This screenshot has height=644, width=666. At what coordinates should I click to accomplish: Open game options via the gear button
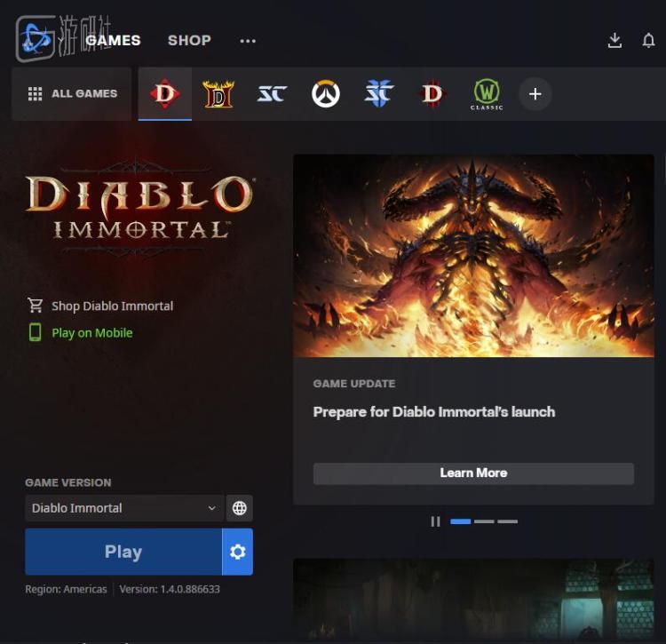(237, 552)
